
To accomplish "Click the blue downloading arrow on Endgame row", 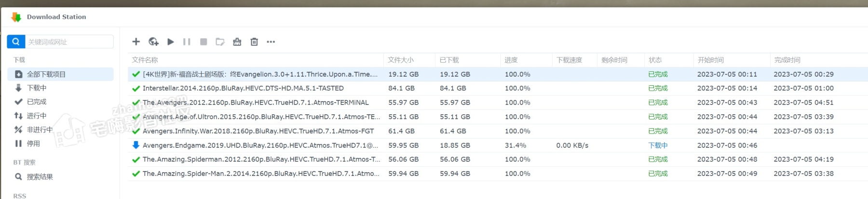I will [x=136, y=145].
